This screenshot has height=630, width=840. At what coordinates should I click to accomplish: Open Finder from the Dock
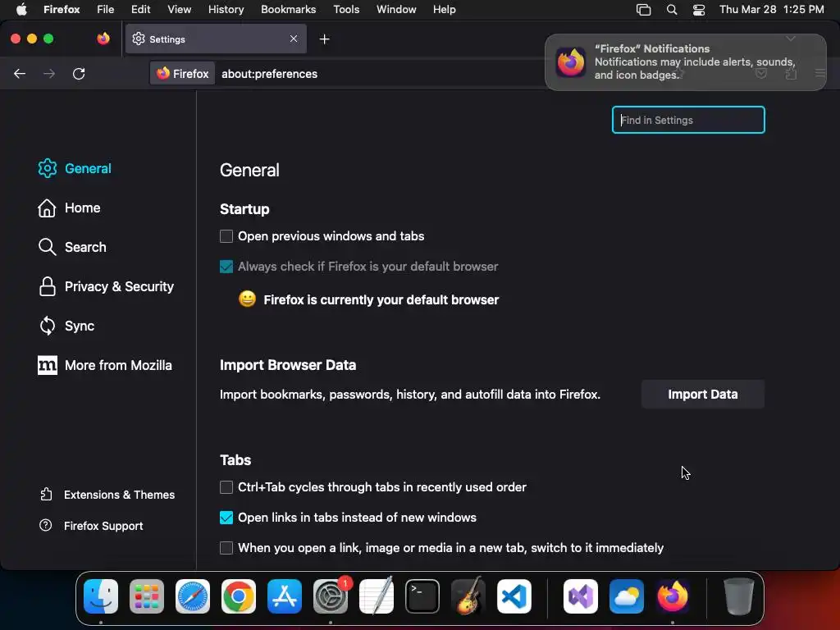pyautogui.click(x=101, y=596)
